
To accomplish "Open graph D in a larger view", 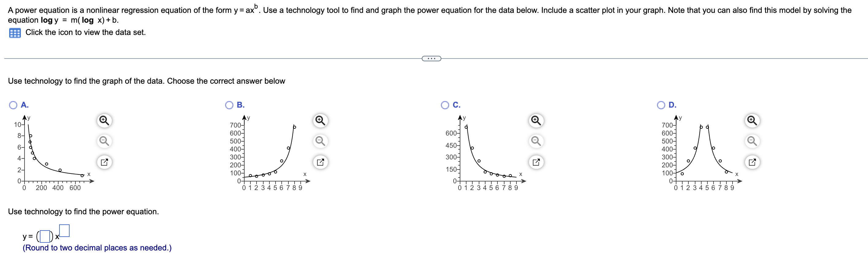I will coord(753,162).
